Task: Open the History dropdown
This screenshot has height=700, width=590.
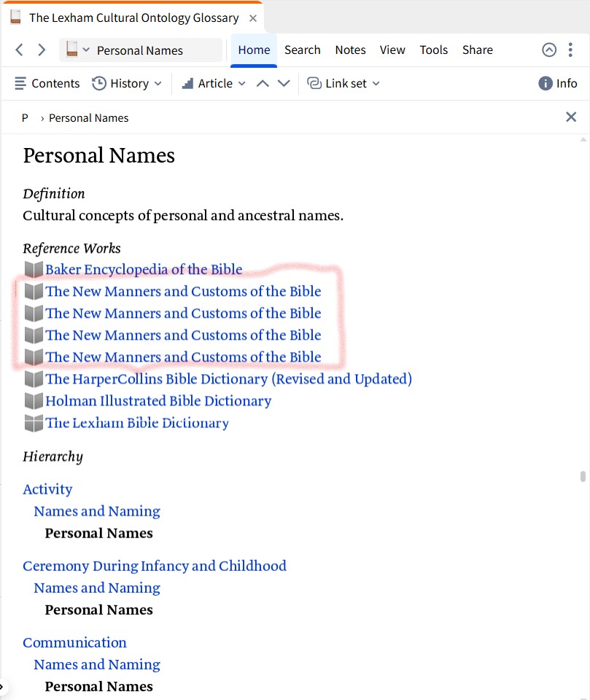Action: (126, 83)
